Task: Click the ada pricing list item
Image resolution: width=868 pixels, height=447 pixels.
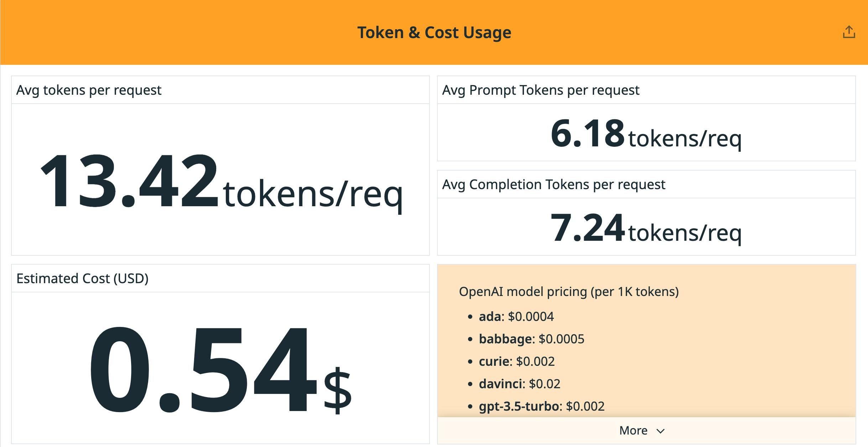Action: click(516, 317)
